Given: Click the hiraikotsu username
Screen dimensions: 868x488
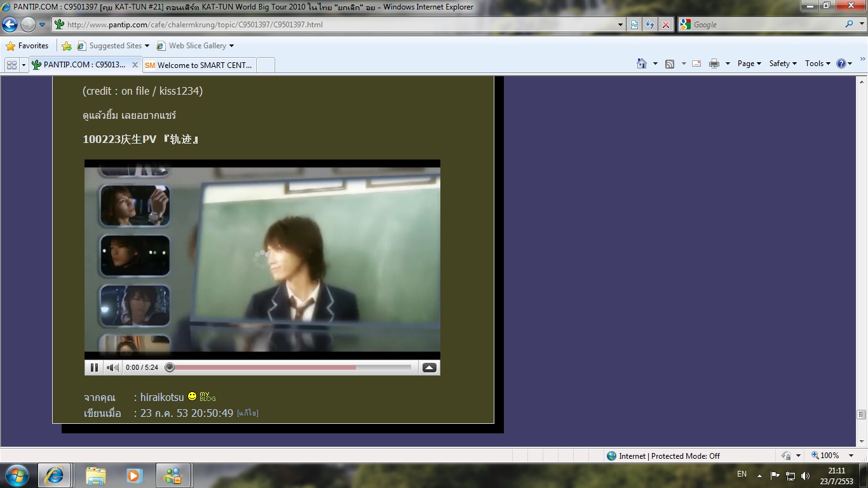Looking at the screenshot, I should click(162, 397).
